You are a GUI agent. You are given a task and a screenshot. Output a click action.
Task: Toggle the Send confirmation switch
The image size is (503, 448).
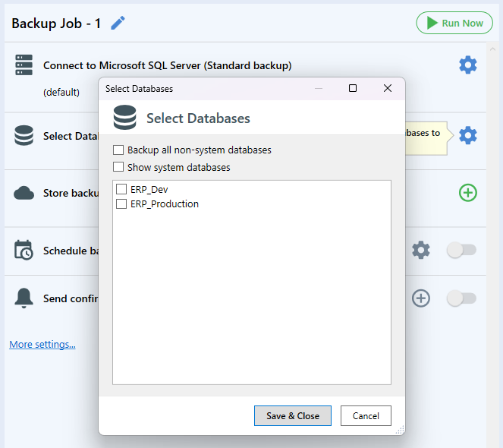[461, 298]
